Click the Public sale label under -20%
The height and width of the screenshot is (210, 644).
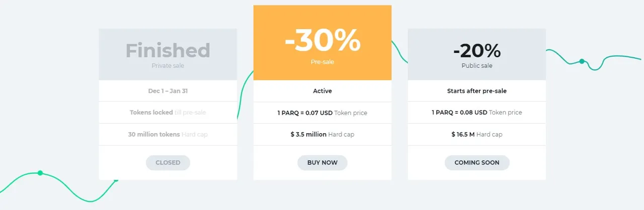(477, 65)
